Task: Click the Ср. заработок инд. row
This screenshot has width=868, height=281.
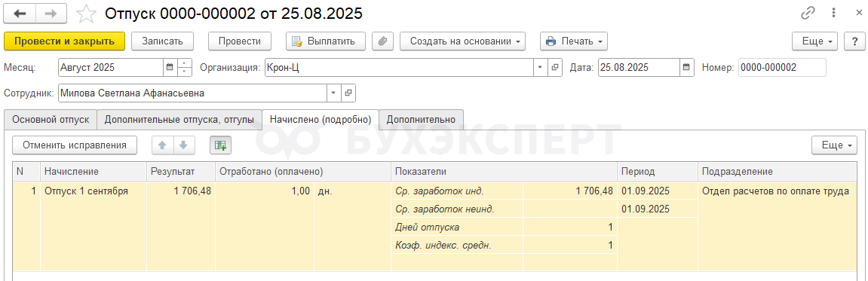Action: [x=505, y=191]
